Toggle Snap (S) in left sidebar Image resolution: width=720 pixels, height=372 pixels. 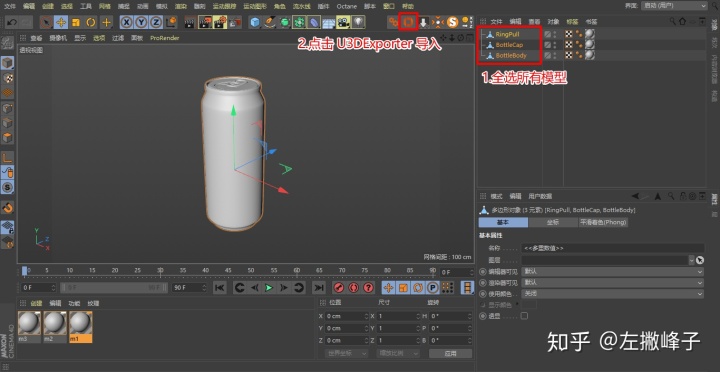tap(7, 187)
